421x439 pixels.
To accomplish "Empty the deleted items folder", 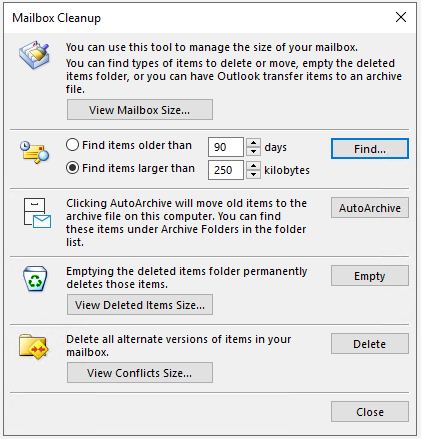I will tap(370, 276).
